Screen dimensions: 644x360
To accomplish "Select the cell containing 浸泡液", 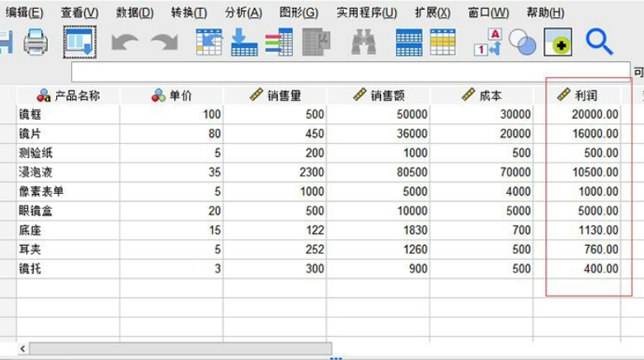I will (68, 172).
